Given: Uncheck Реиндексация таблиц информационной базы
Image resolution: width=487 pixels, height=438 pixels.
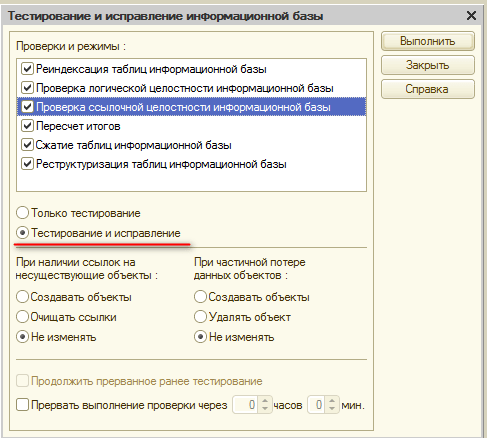Looking at the screenshot, I should pyautogui.click(x=27, y=69).
